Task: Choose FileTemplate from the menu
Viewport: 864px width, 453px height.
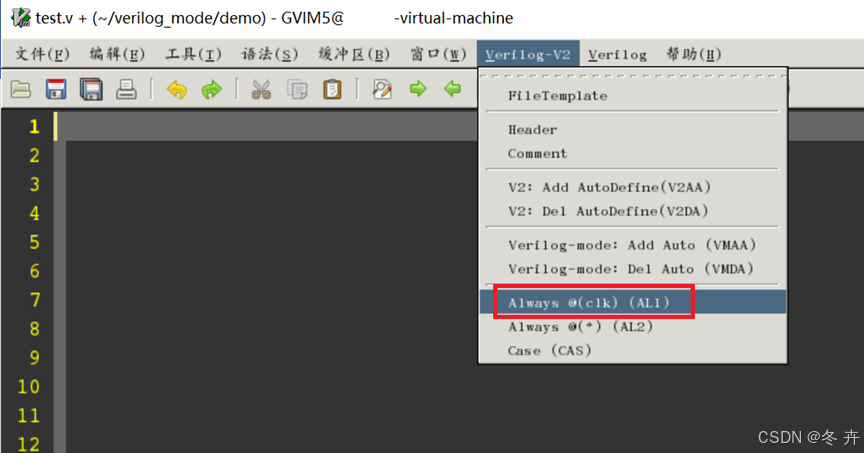Action: [633, 96]
